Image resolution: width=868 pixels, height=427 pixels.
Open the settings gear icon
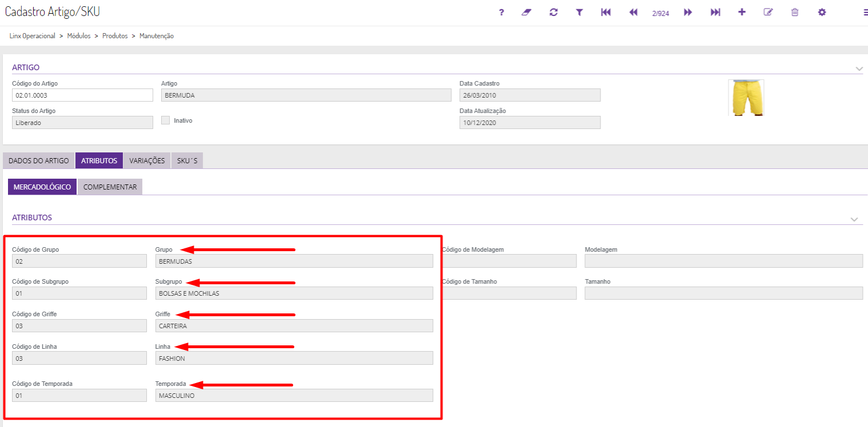pos(822,12)
